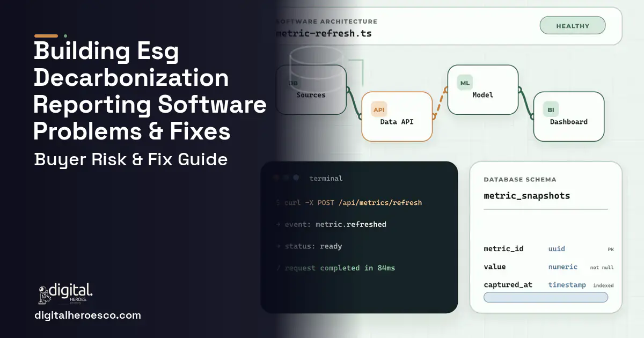644x338 pixels.
Task: Click the PK tag on metric_id row
Action: click(x=611, y=249)
